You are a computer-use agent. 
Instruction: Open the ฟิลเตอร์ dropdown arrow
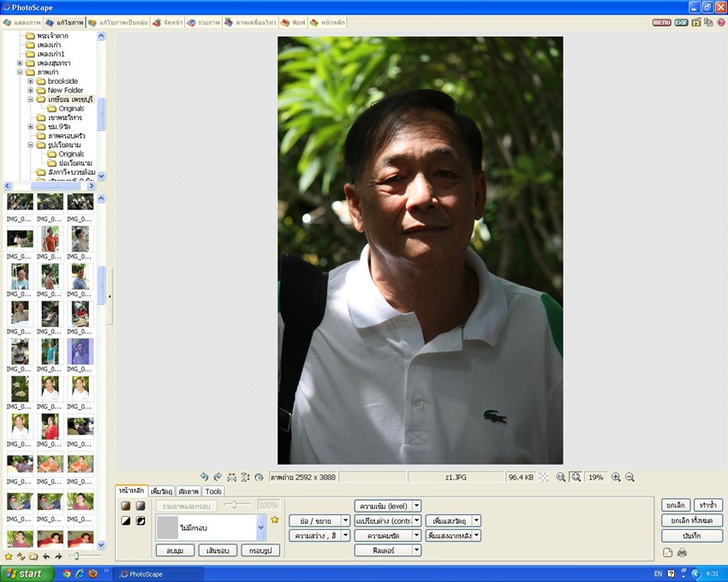(x=417, y=550)
